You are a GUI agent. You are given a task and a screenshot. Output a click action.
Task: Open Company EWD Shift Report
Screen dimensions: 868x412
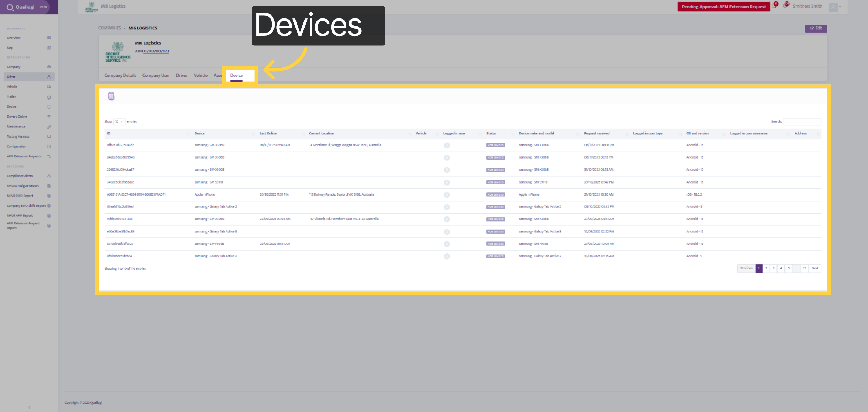[x=29, y=206]
